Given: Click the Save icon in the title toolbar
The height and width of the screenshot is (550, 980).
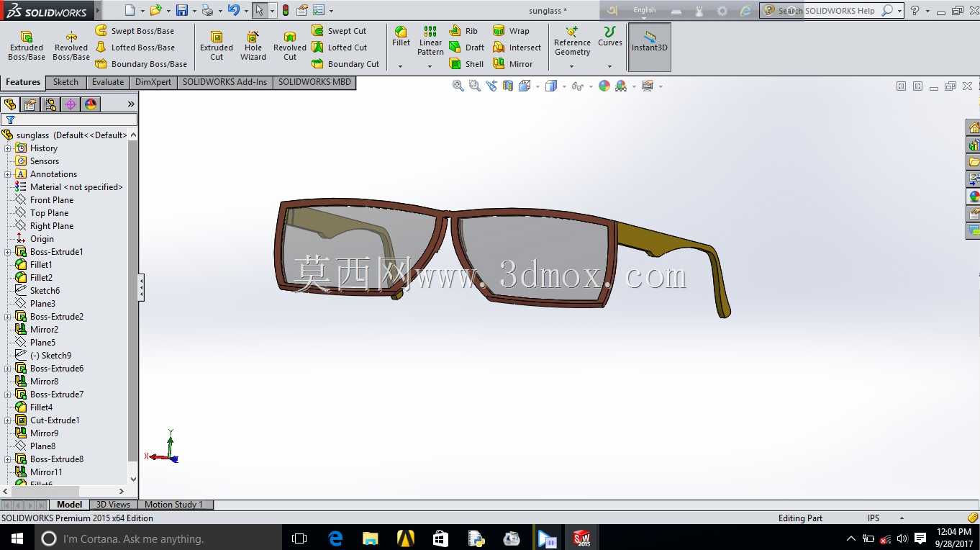Looking at the screenshot, I should click(182, 10).
